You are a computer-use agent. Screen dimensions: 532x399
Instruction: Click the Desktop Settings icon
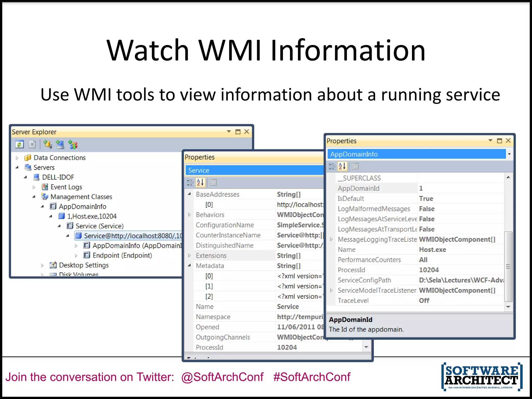click(53, 265)
